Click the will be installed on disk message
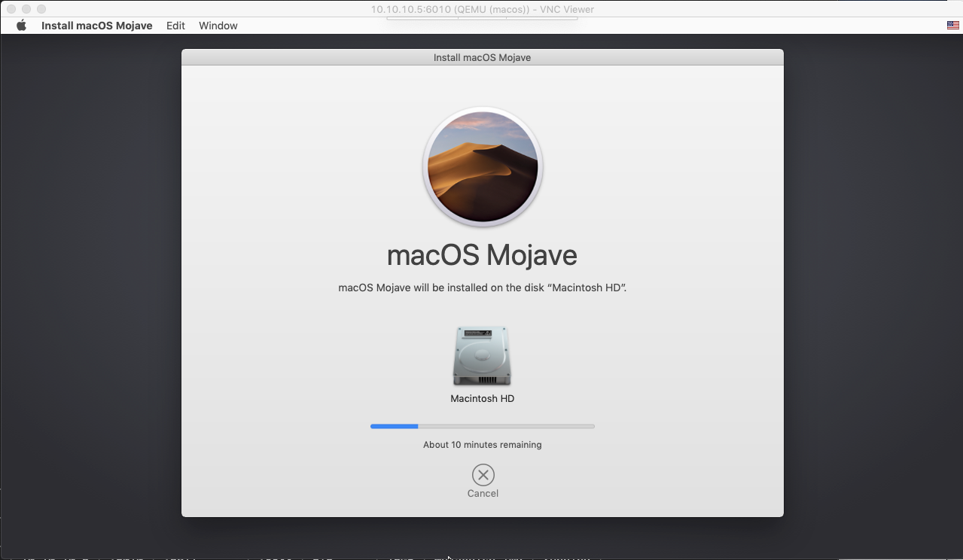Viewport: 963px width, 560px height. point(482,288)
